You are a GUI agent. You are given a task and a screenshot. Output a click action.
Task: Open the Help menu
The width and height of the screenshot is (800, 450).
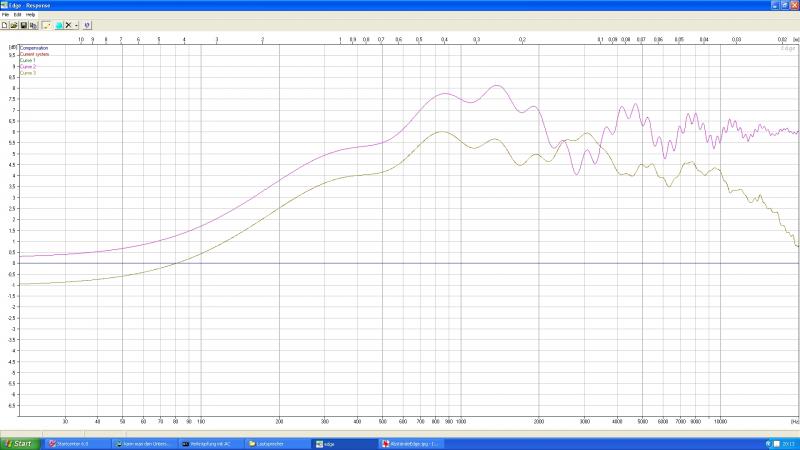[x=30, y=15]
